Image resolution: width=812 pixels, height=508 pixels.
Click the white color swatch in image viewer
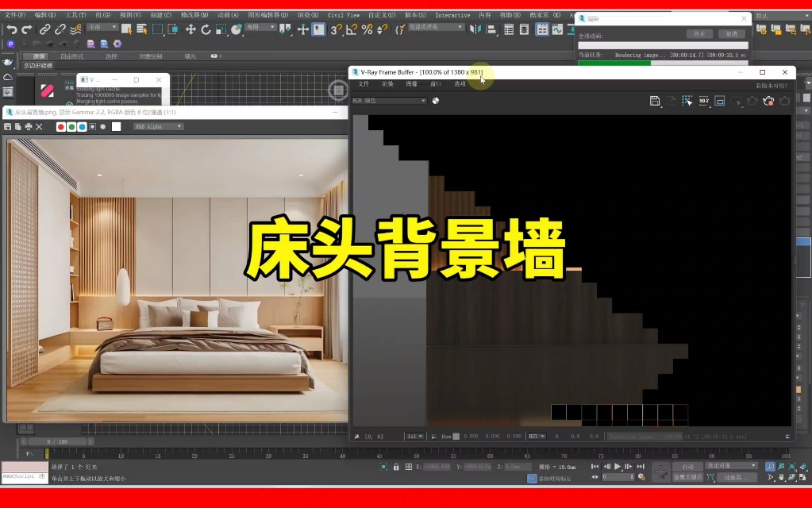coord(116,127)
